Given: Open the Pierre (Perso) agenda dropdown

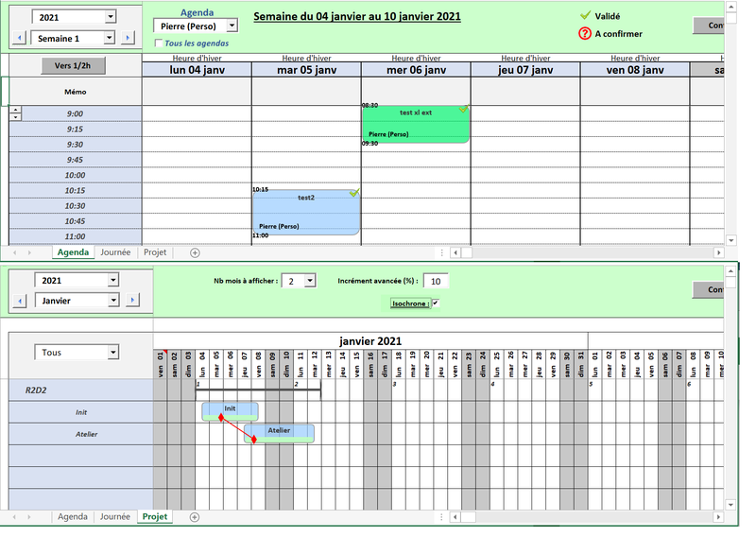Looking at the screenshot, I should (232, 26).
